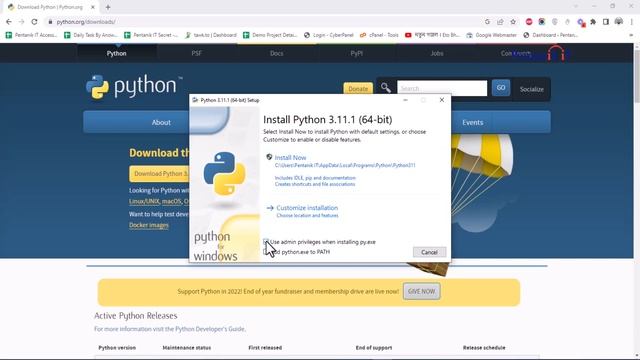Enable Add python.exe to PATH checkbox
Screen dimensions: 640x360
[x=266, y=252]
